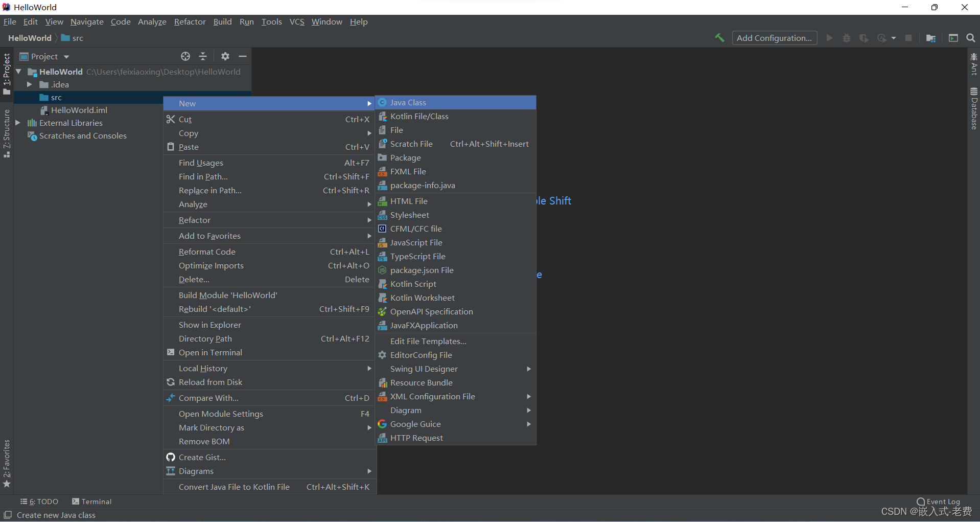Viewport: 980px width, 522px height.
Task: Select Convert Java File to Kotlin File
Action: [270, 487]
